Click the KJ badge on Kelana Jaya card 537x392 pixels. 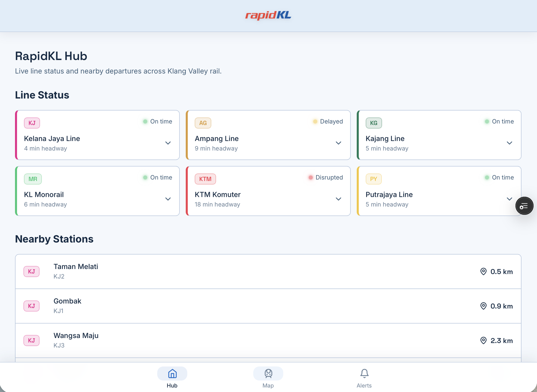pyautogui.click(x=32, y=123)
